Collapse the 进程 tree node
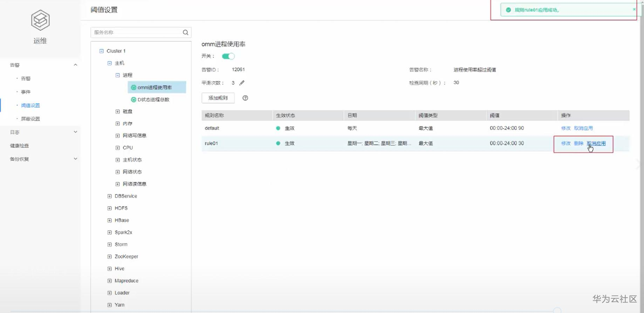The image size is (644, 313). click(117, 75)
